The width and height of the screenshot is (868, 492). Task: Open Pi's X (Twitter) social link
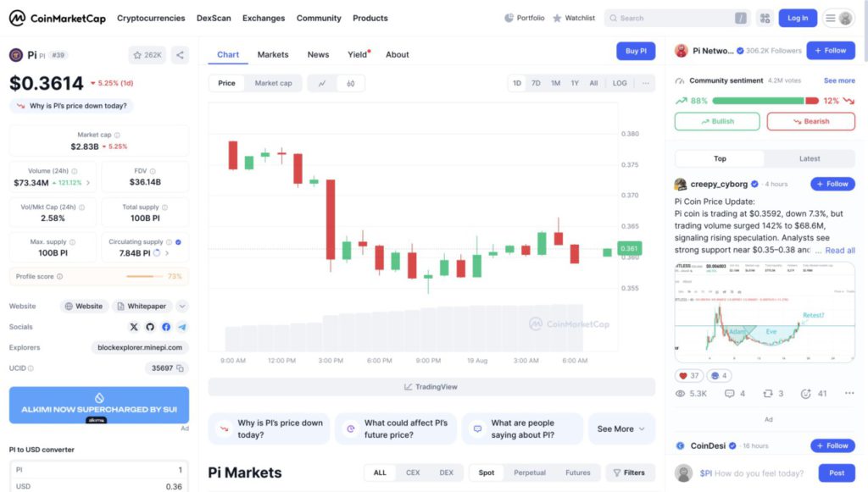134,327
